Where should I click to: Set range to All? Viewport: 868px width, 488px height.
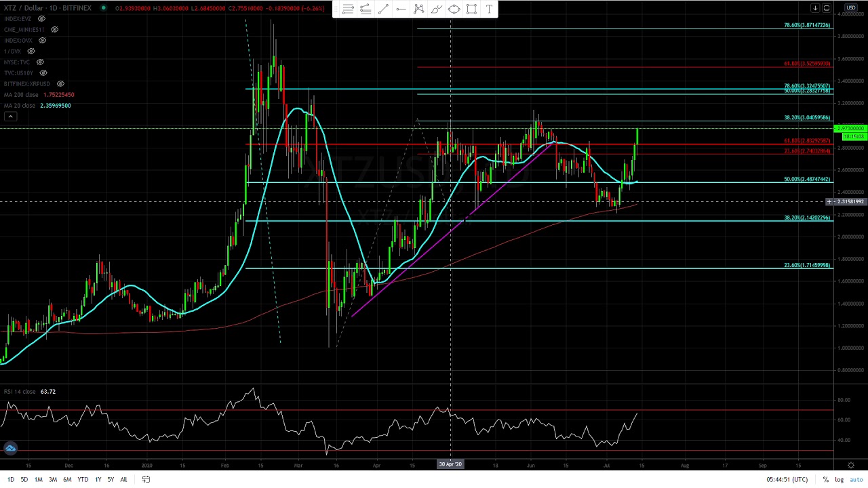point(123,479)
